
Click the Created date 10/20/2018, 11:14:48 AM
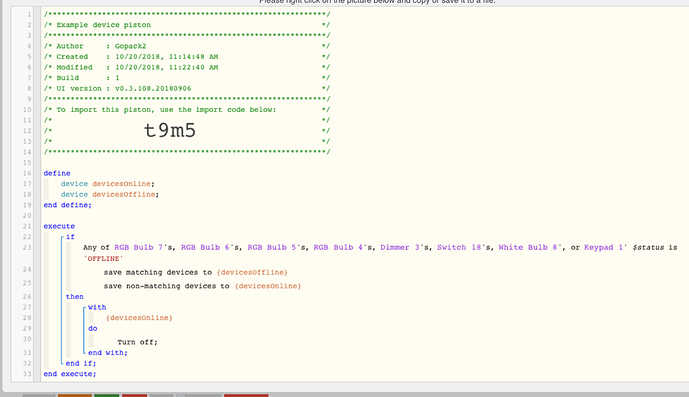point(167,57)
